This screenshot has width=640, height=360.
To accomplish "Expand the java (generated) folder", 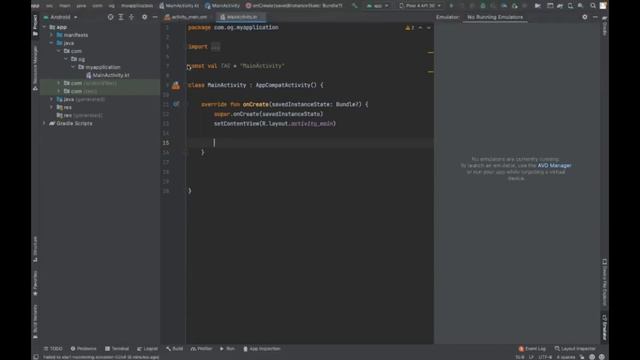I will tap(52, 99).
